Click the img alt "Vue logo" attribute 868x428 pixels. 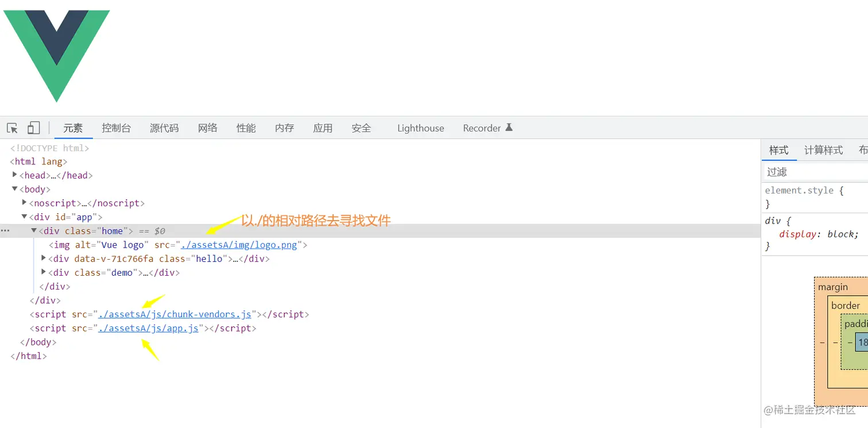coord(112,245)
